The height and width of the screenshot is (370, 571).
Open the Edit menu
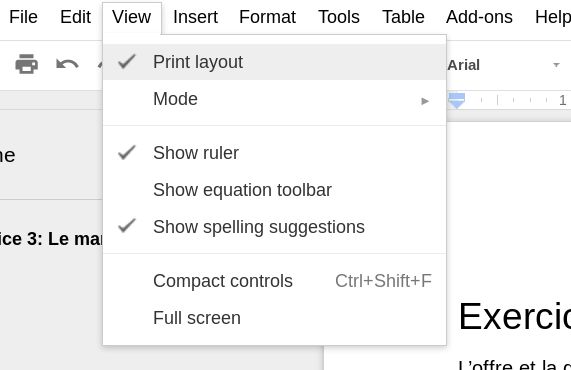75,17
